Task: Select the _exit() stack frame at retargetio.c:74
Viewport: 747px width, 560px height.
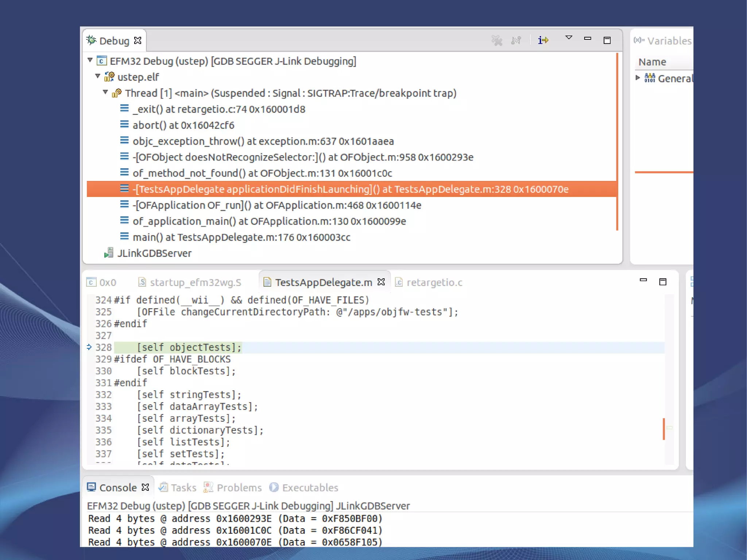Action: pos(219,109)
